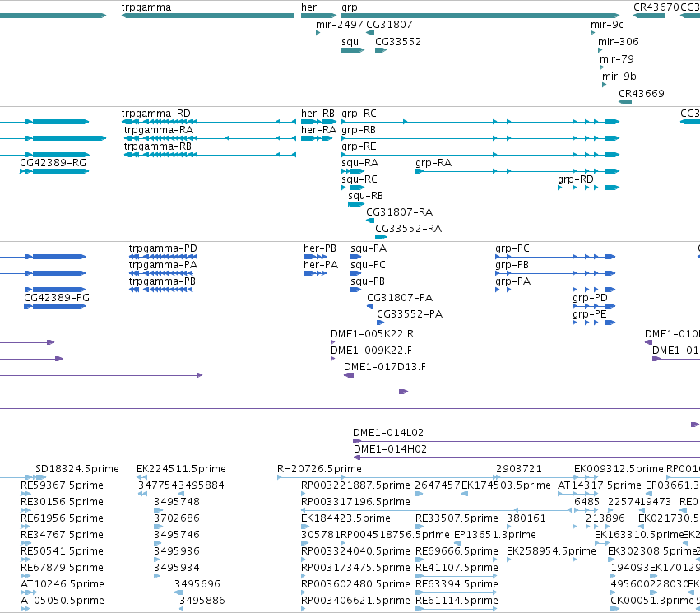Click the trpgamma-RB transcript label

pyautogui.click(x=158, y=146)
